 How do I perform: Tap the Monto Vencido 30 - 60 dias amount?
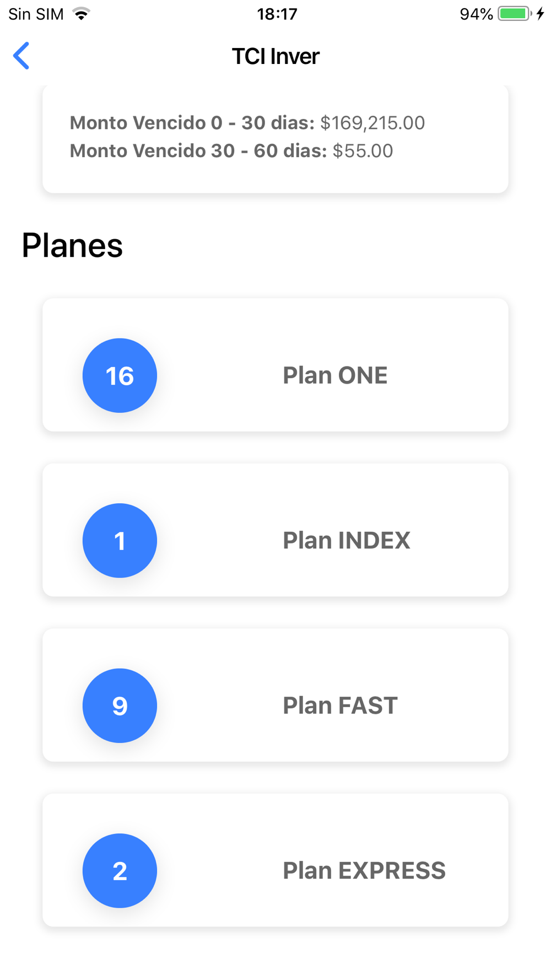[x=363, y=150]
